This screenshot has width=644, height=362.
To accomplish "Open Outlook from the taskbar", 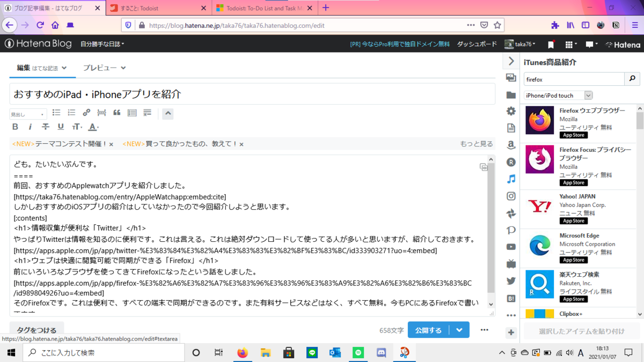I will [335, 352].
